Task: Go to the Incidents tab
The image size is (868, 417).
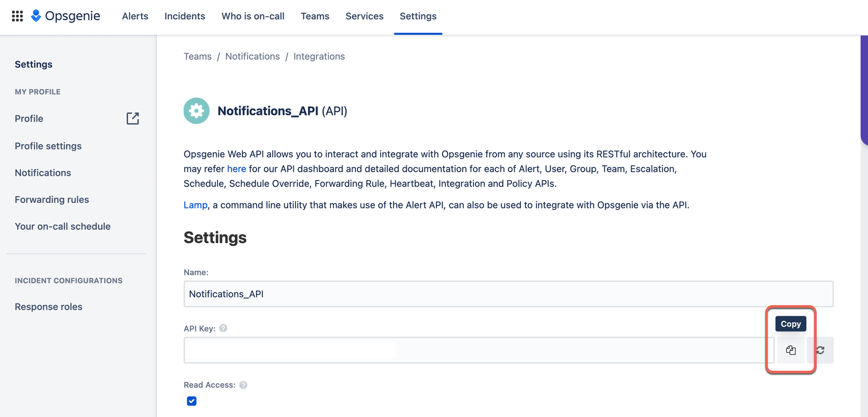Action: [185, 16]
